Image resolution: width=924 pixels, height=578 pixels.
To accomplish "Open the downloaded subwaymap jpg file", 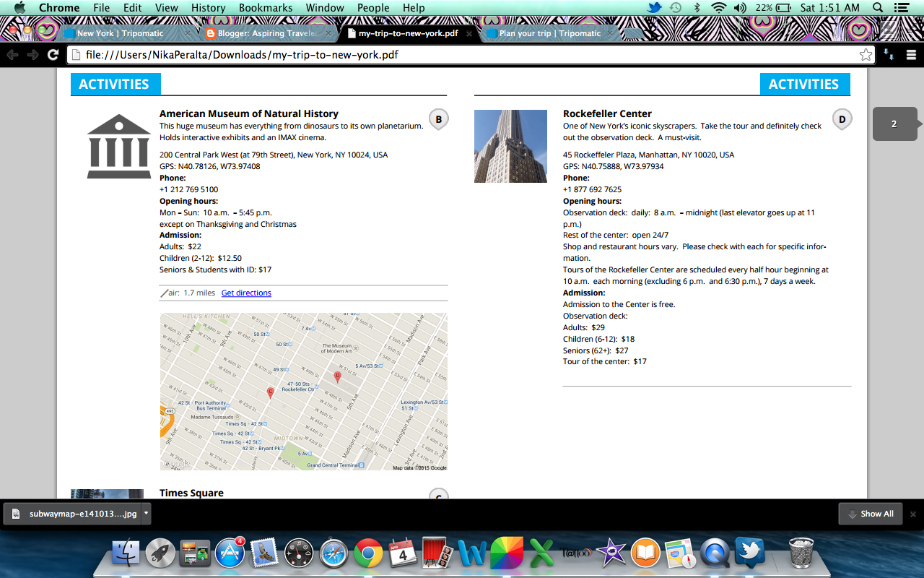I will point(73,514).
